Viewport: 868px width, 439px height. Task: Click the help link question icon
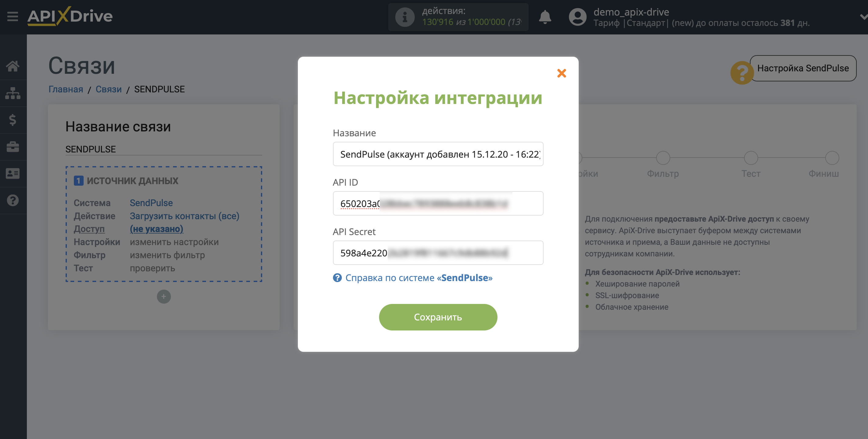click(x=337, y=278)
